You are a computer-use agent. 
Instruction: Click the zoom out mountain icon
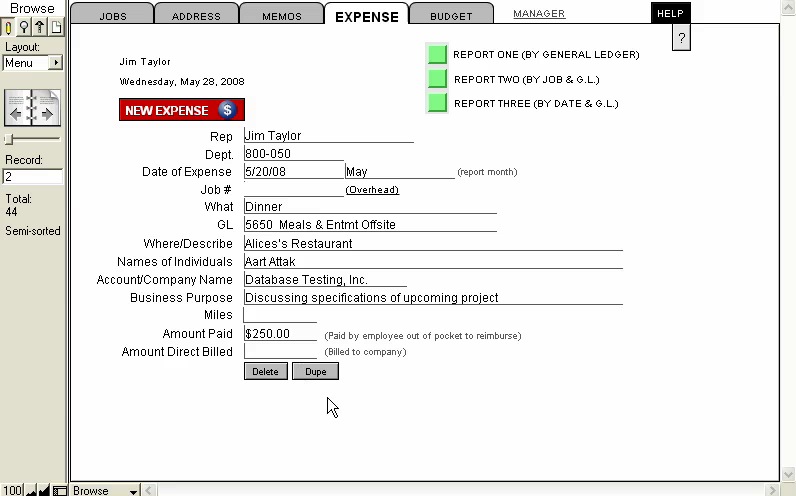coord(31,490)
